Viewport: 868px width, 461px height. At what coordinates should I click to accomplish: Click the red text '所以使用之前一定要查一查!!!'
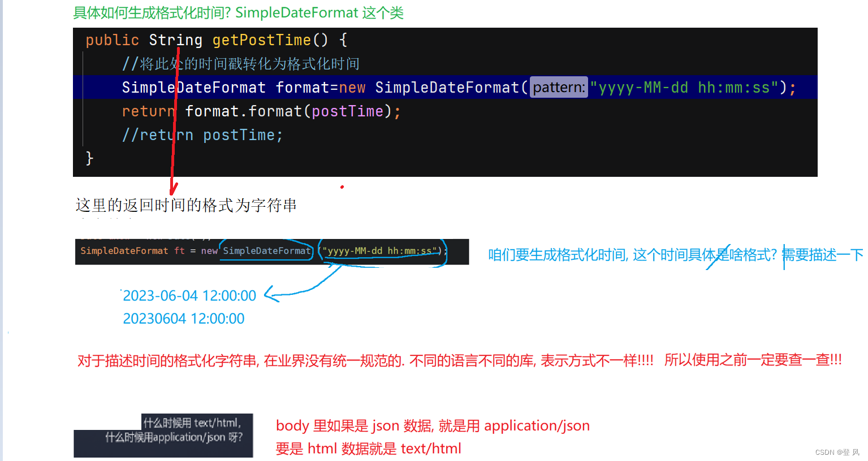tap(753, 360)
